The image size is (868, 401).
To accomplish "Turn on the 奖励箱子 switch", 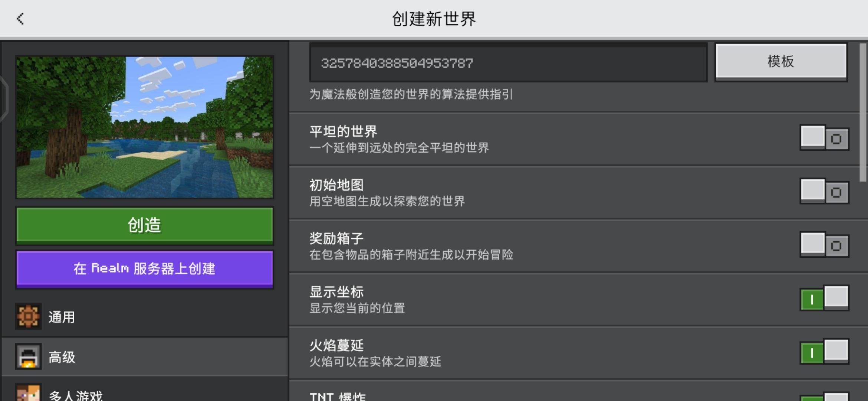I will [x=824, y=245].
